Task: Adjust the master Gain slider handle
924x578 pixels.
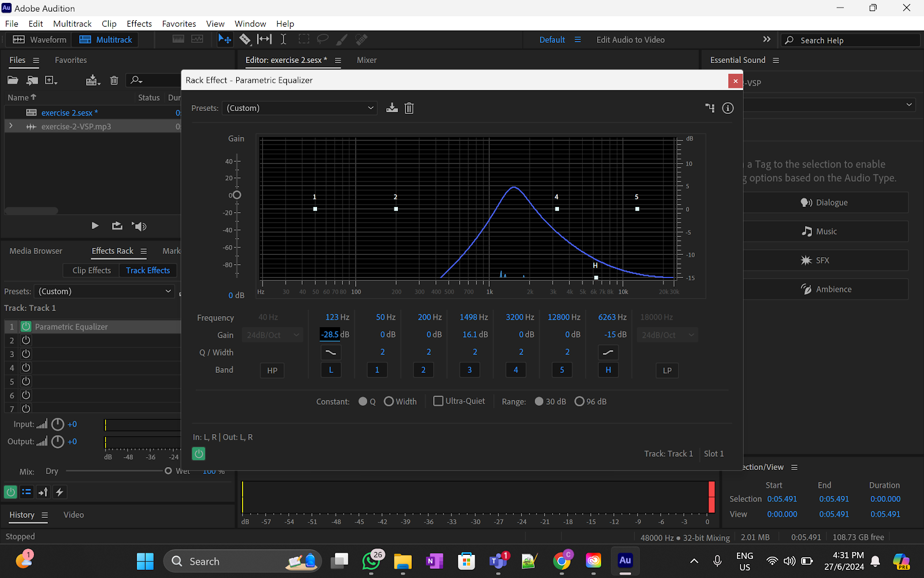Action: pos(236,195)
